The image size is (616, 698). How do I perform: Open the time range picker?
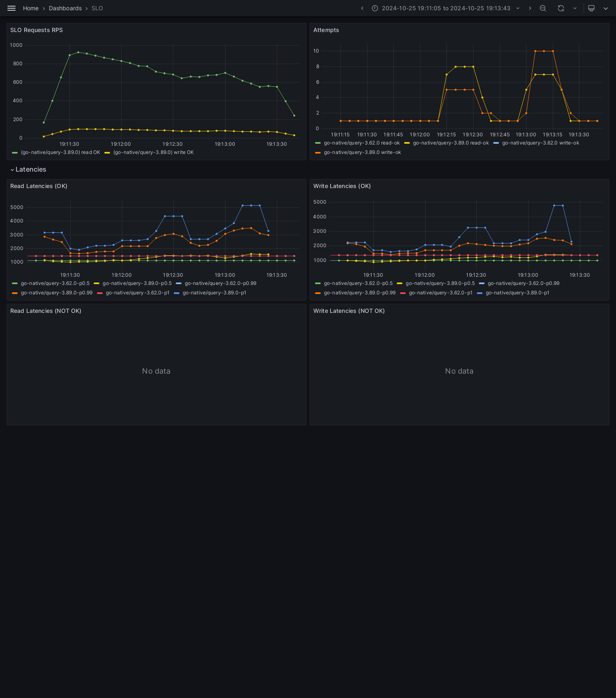446,8
